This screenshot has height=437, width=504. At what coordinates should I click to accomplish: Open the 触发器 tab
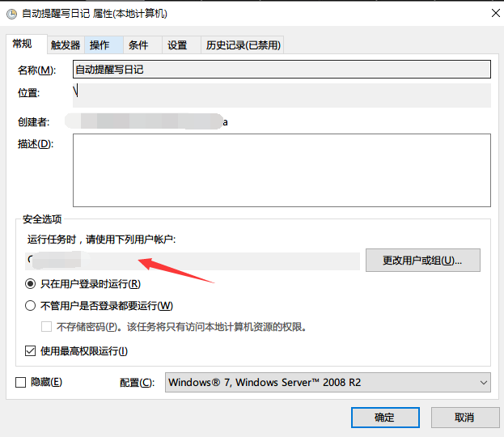(66, 45)
